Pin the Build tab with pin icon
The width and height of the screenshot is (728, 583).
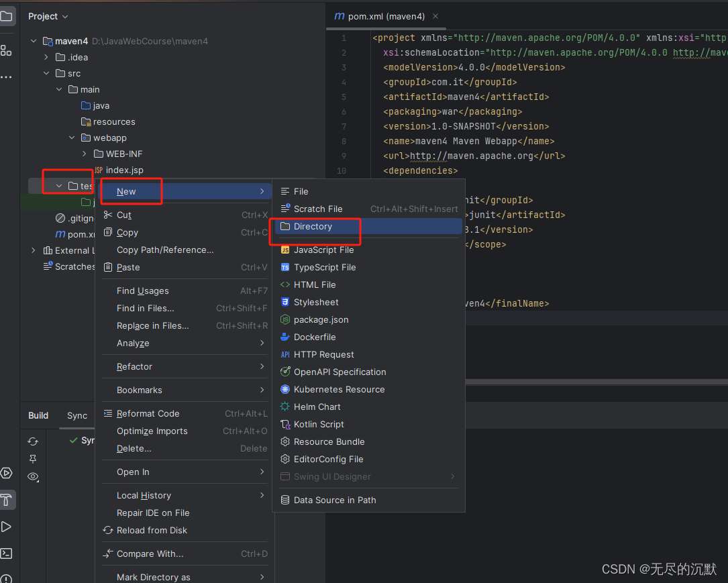[x=33, y=459]
